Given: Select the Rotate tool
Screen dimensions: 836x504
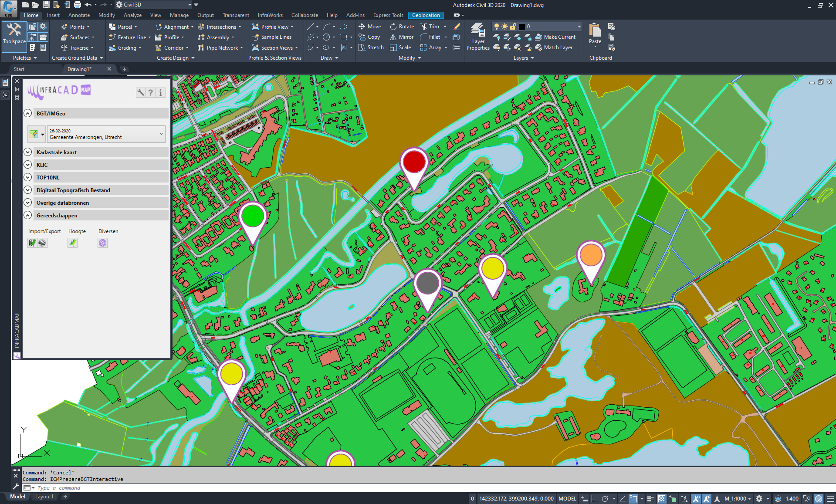Looking at the screenshot, I should tap(402, 27).
